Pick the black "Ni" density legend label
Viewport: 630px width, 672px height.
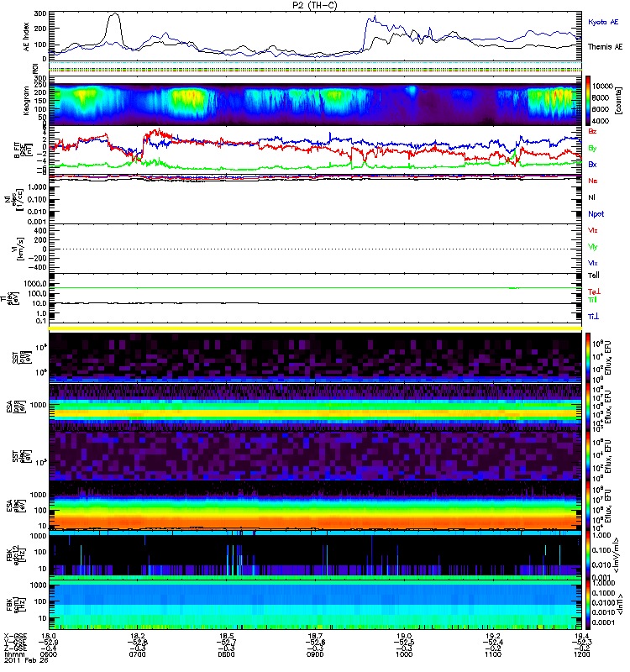(591, 197)
